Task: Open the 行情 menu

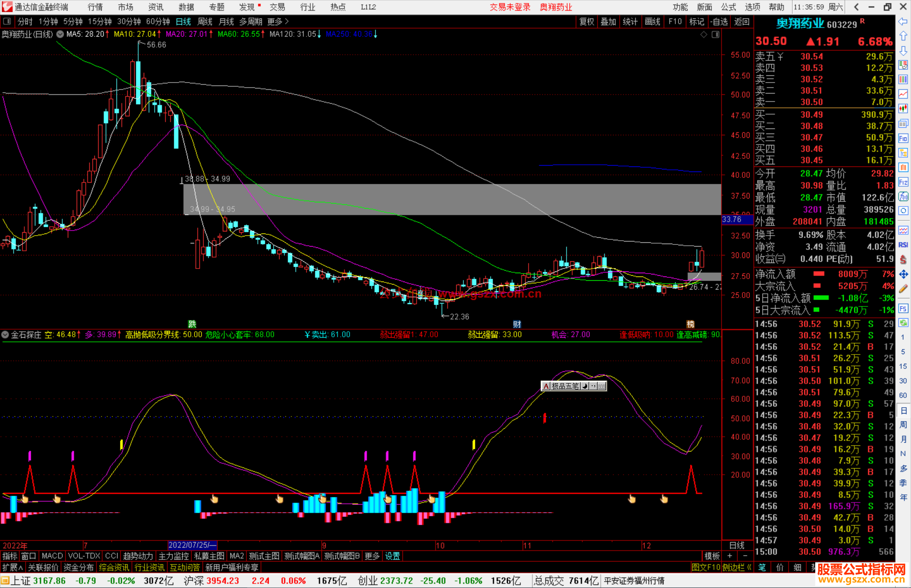Action: tap(95, 7)
